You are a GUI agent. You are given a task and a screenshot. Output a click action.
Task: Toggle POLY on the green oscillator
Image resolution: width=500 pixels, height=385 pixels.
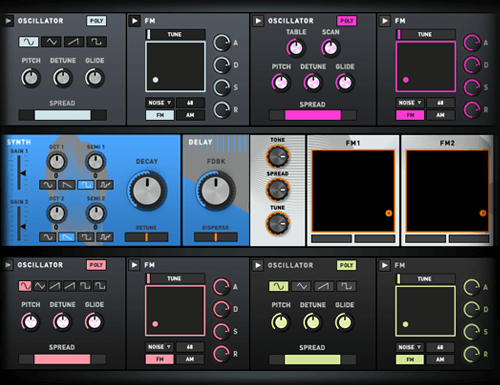tap(346, 265)
